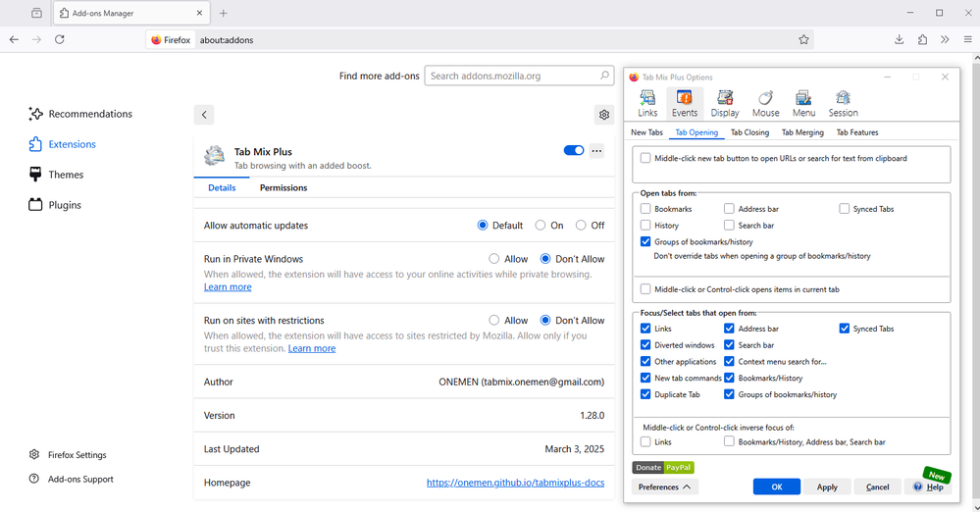Open the Menu options panel
Image resolution: width=980 pixels, height=512 pixels.
[x=803, y=103]
